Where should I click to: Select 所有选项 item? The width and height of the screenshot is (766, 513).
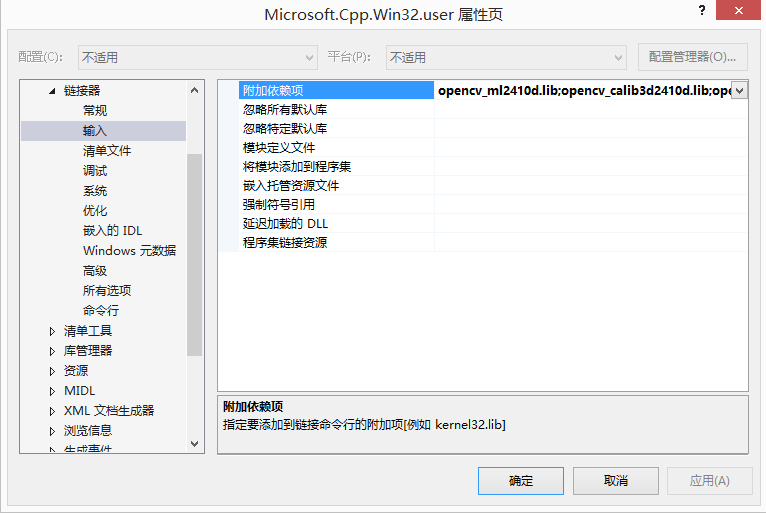pos(107,291)
